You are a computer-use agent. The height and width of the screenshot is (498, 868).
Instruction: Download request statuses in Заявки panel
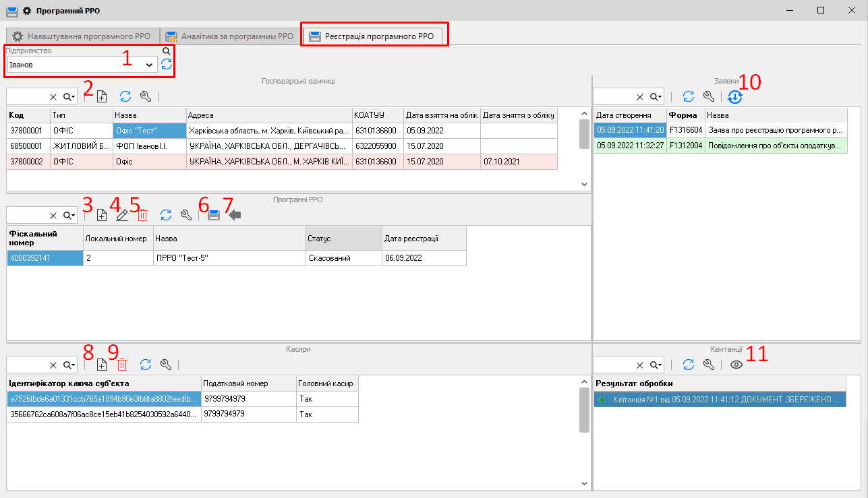736,96
